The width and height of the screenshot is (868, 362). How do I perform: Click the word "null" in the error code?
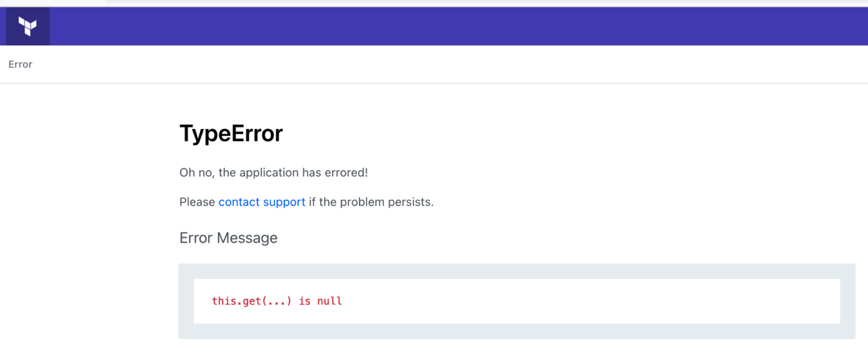329,301
